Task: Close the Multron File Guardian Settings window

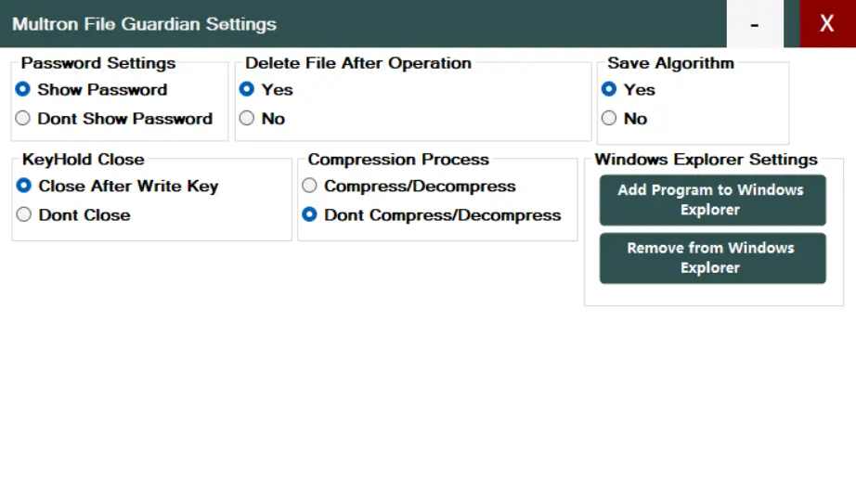Action: pyautogui.click(x=827, y=24)
